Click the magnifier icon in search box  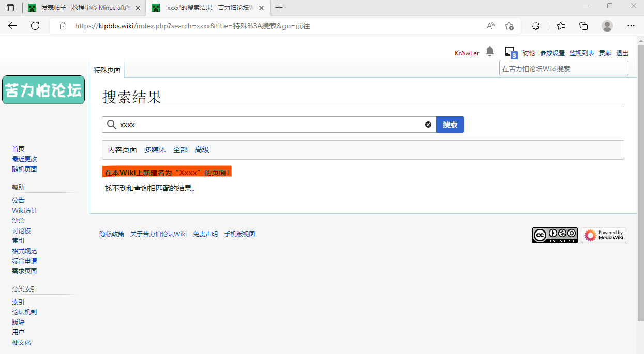111,125
